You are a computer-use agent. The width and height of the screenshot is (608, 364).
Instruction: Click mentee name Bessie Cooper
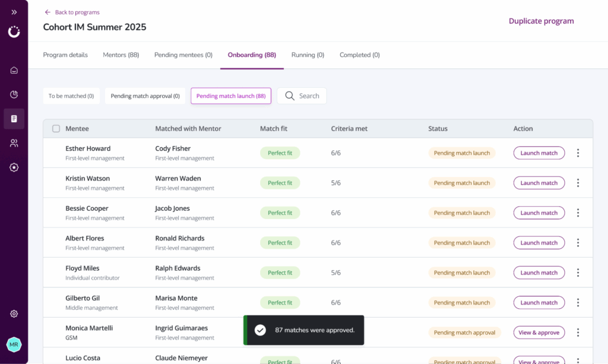[87, 208]
